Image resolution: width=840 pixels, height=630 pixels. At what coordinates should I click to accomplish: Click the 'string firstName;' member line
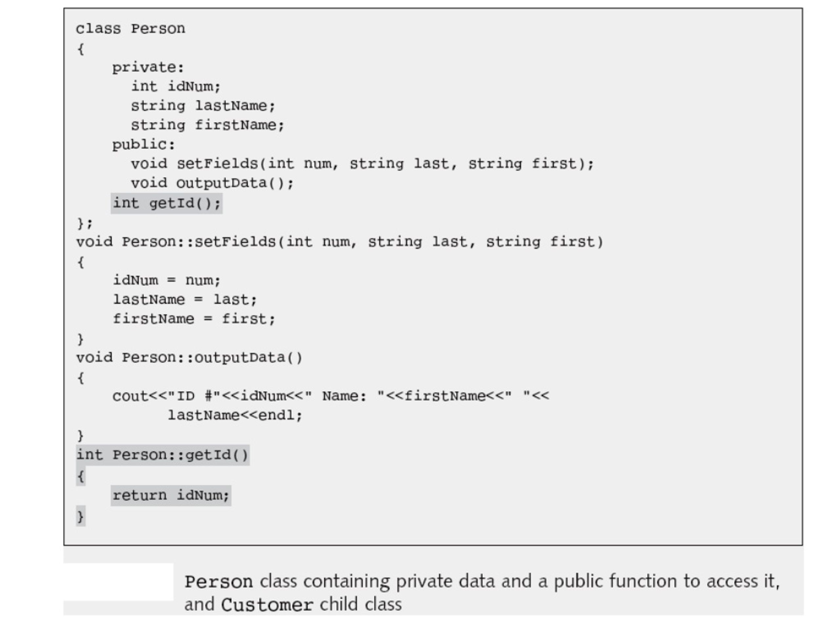208,125
